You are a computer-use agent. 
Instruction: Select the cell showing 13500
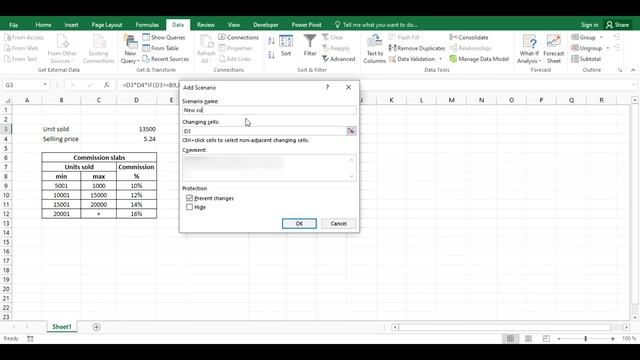point(136,129)
